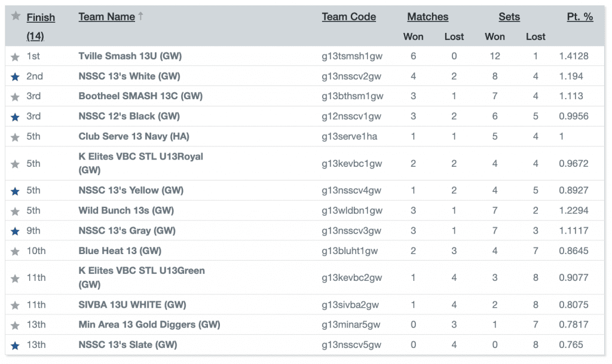Mark Wild Bunch 13s as favorite
Viewport: 612px width, 364px height.
(15, 212)
